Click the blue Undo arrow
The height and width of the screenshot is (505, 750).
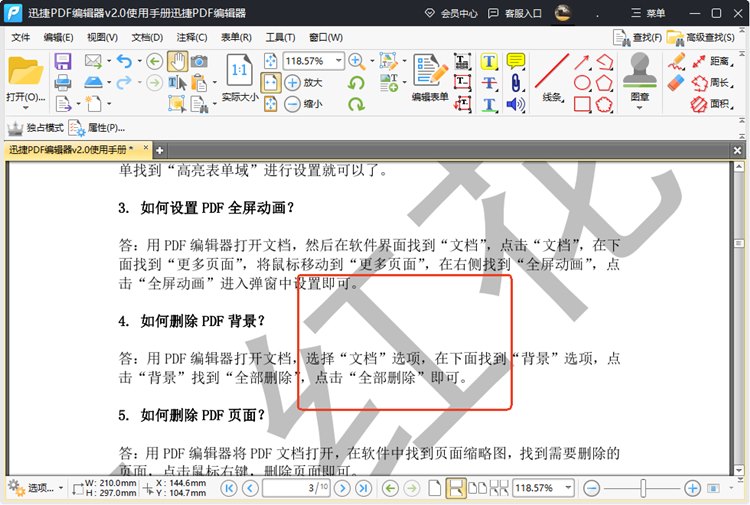(124, 61)
